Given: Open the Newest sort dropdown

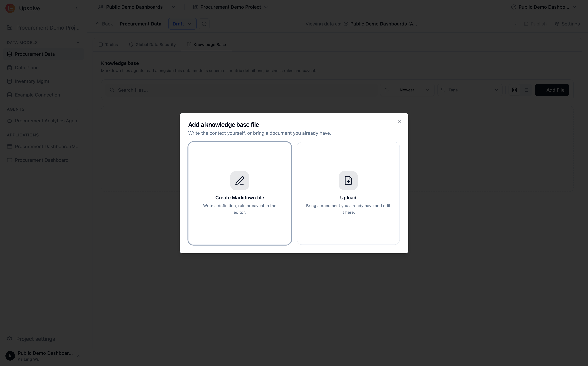Looking at the screenshot, I should pyautogui.click(x=407, y=90).
